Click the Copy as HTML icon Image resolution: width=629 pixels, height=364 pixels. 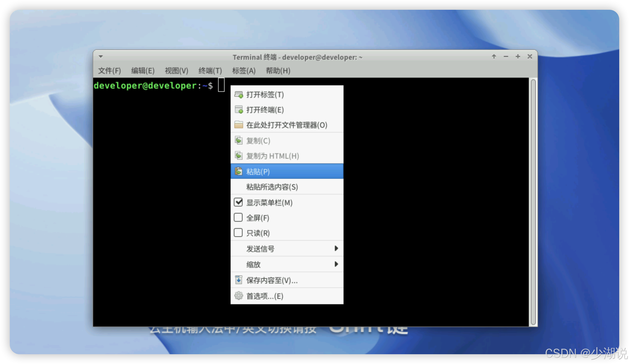(x=238, y=156)
